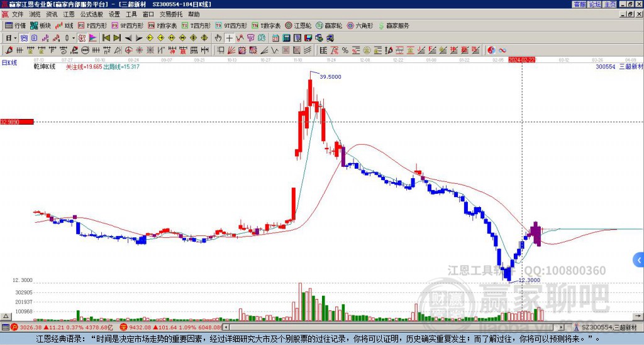Screen dimensions: 644x345
Task: Expand the 日 period dropdown
Action: point(15,38)
